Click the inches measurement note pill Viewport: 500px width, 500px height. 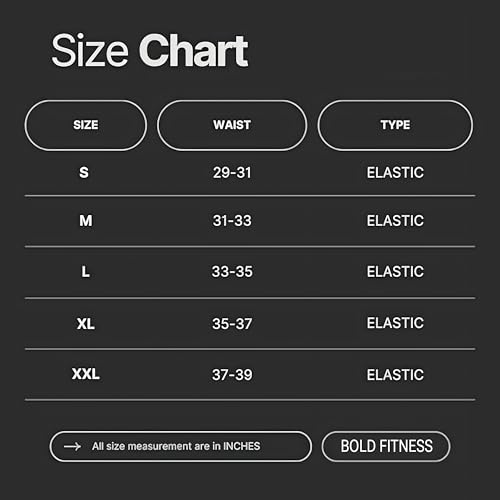181,446
